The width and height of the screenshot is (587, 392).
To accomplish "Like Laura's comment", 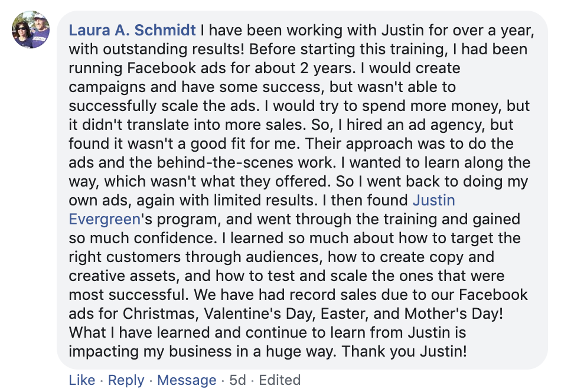I will pyautogui.click(x=82, y=380).
